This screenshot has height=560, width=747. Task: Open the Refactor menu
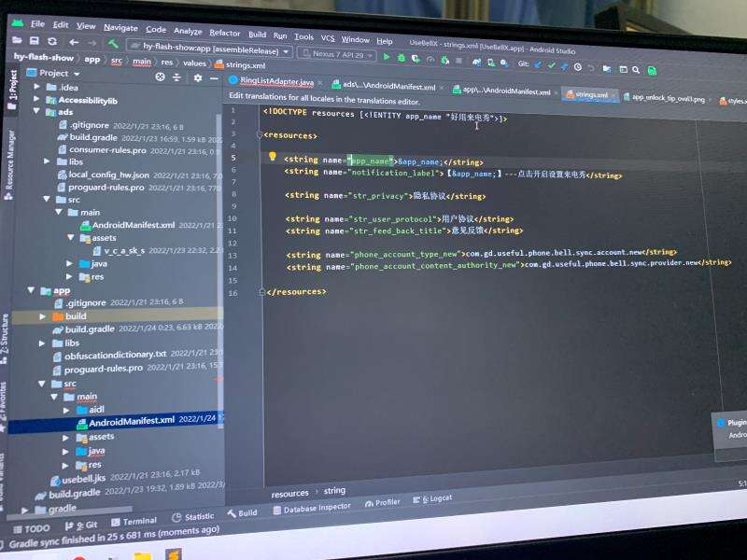[224, 33]
